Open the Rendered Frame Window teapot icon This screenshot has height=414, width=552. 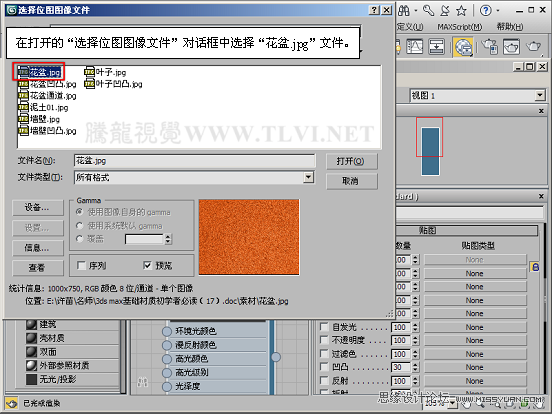[x=511, y=46]
